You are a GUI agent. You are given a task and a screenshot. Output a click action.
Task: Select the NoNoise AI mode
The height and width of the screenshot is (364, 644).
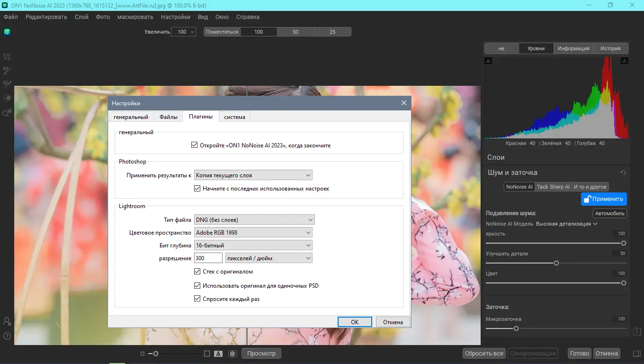coord(519,187)
